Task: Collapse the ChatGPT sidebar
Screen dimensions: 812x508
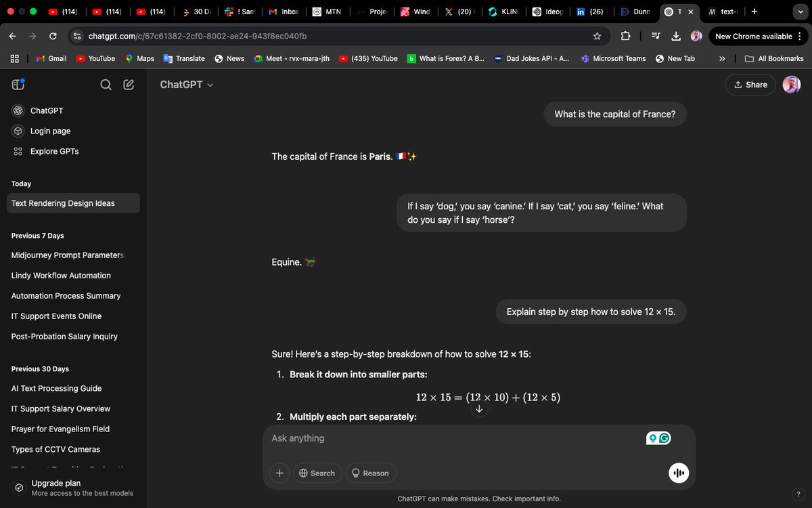Action: coord(16,84)
